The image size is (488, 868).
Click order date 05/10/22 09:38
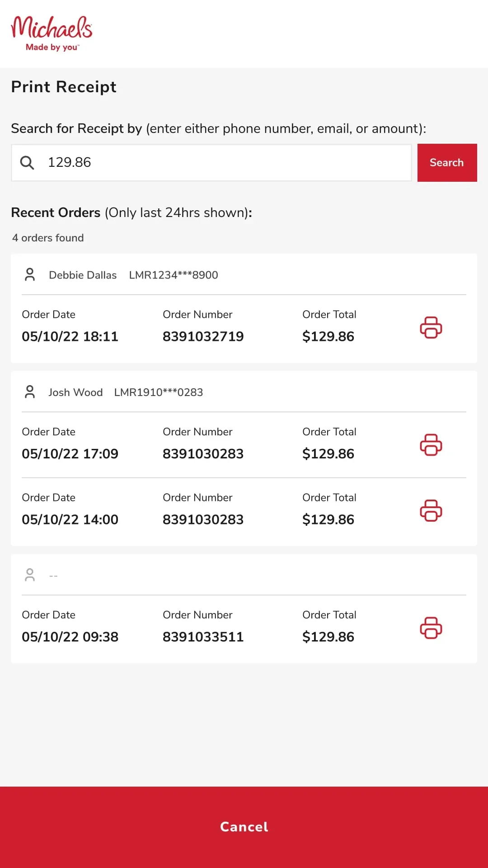(70, 637)
